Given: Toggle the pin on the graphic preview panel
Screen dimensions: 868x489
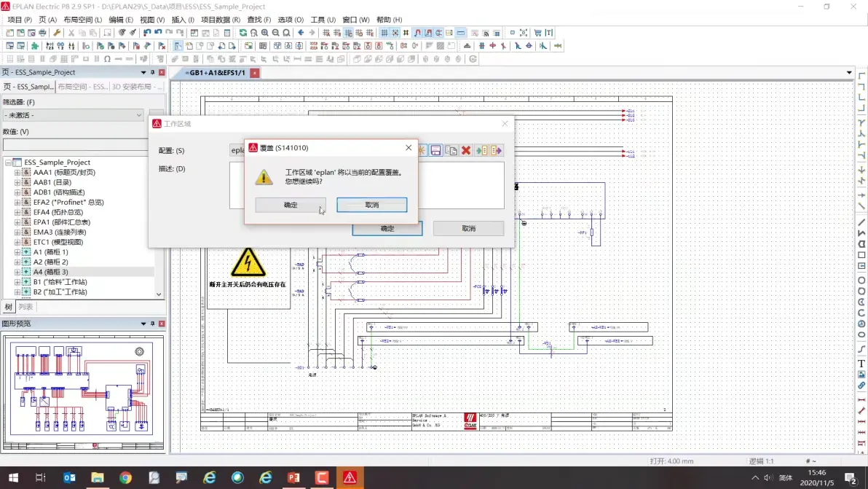Looking at the screenshot, I should [153, 324].
